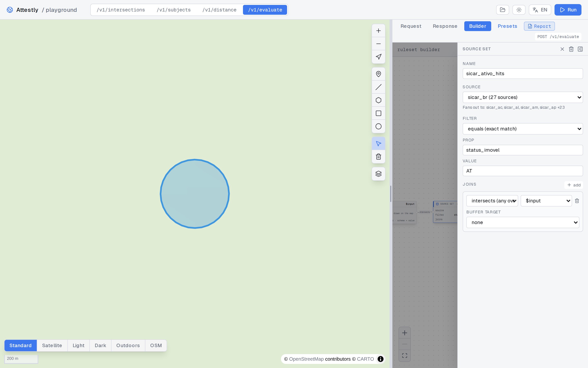Open the Source dropdown sicar_br
Screen dimensions: 588x368
click(x=523, y=97)
